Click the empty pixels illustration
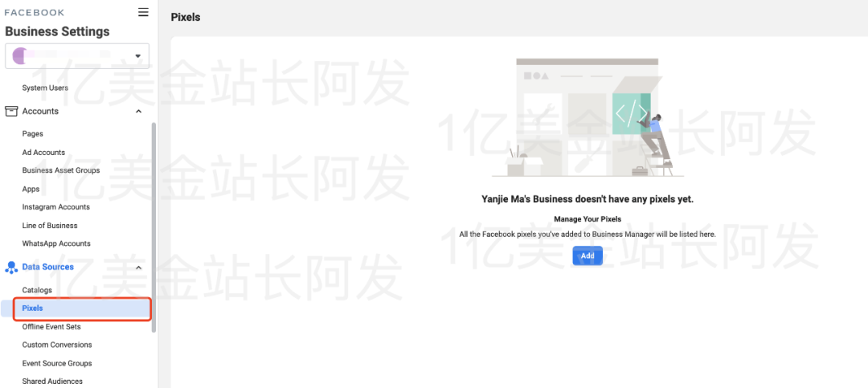 (588, 117)
